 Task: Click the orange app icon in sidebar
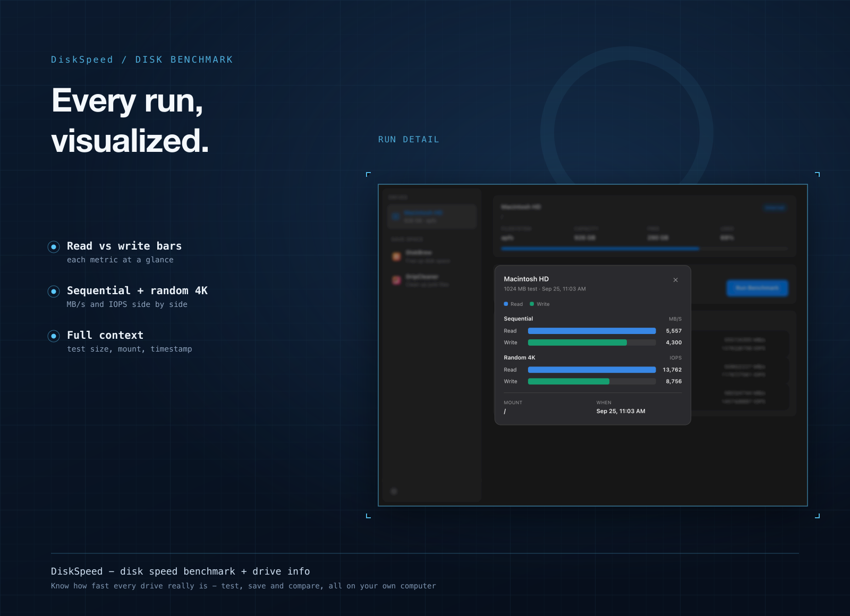coord(396,256)
